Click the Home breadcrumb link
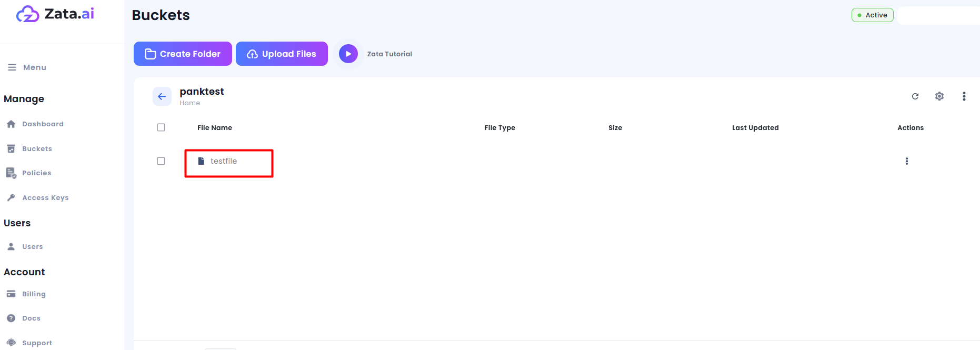The height and width of the screenshot is (350, 980). point(190,103)
